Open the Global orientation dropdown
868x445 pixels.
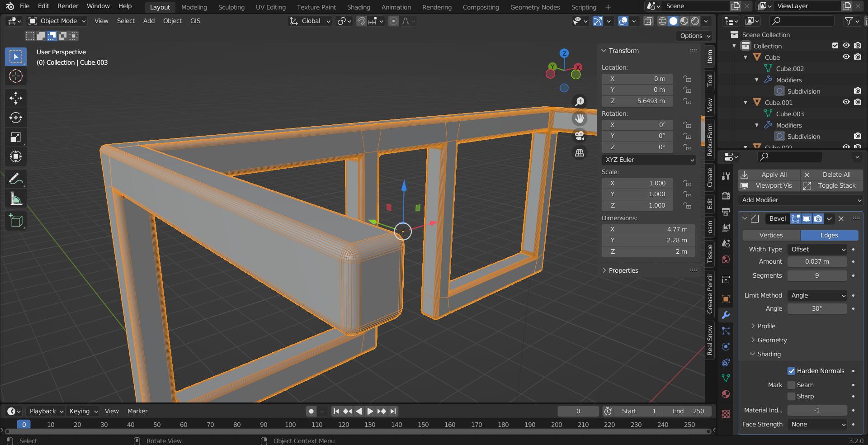pos(310,21)
